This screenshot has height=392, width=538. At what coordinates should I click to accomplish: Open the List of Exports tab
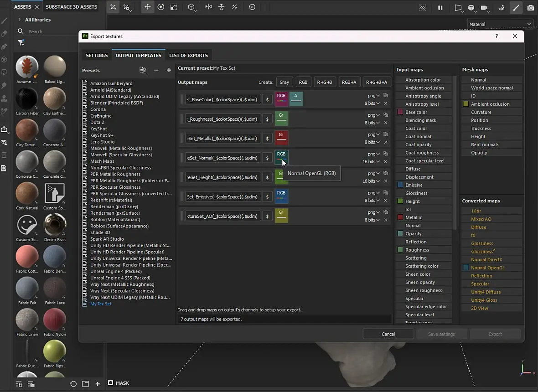tap(188, 56)
